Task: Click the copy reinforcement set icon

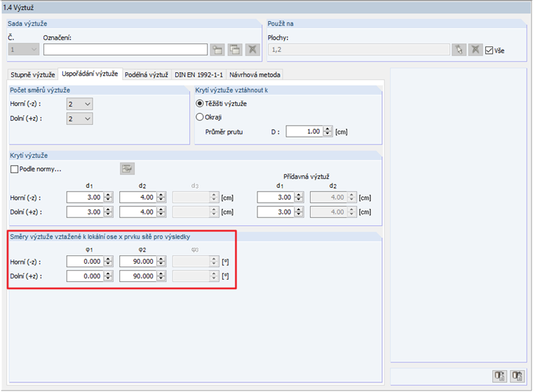Action: 235,50
